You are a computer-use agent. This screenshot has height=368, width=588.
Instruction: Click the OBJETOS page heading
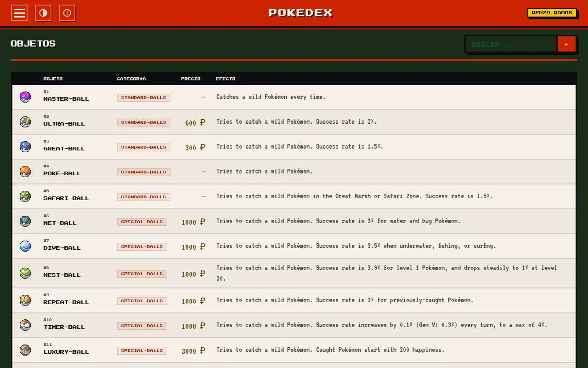tap(33, 44)
